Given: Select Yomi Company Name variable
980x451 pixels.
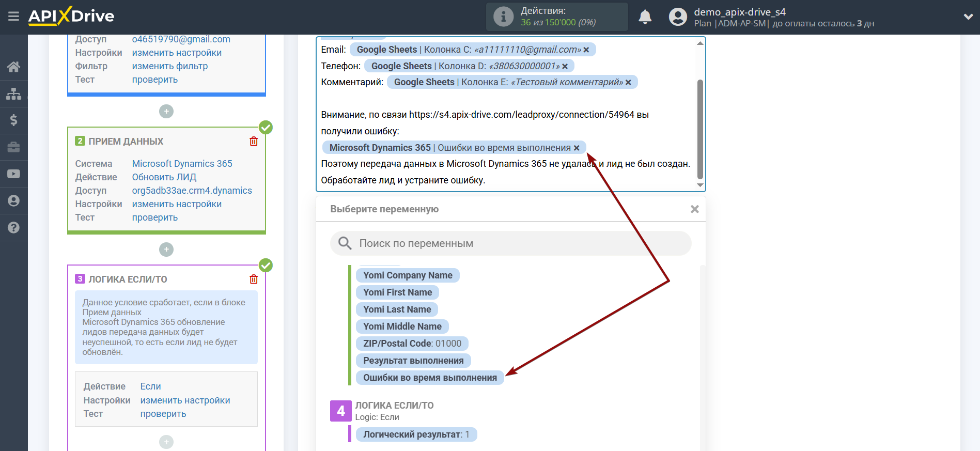Looking at the screenshot, I should pyautogui.click(x=408, y=275).
